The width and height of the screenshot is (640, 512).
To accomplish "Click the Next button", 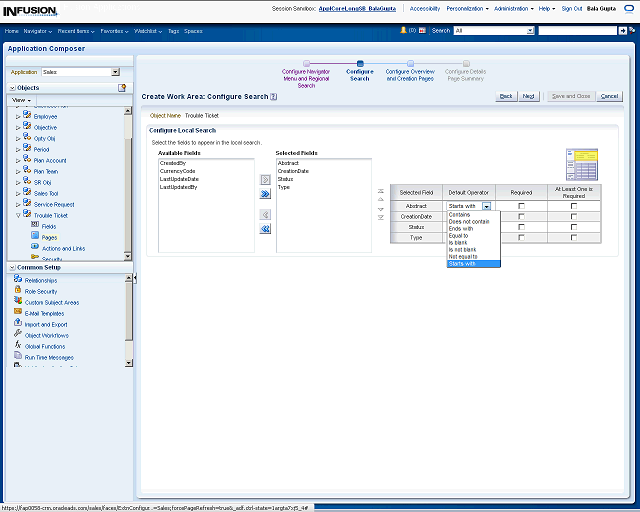I will pos(529,96).
